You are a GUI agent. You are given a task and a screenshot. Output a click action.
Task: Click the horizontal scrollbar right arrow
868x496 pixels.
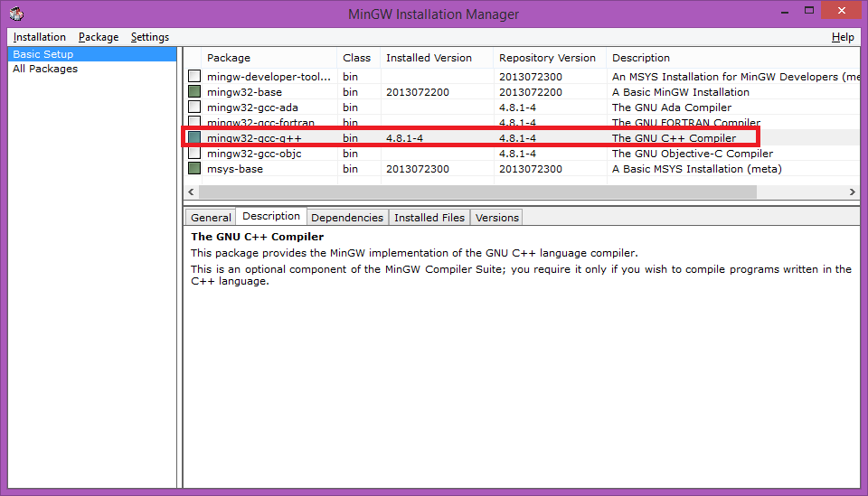[853, 192]
